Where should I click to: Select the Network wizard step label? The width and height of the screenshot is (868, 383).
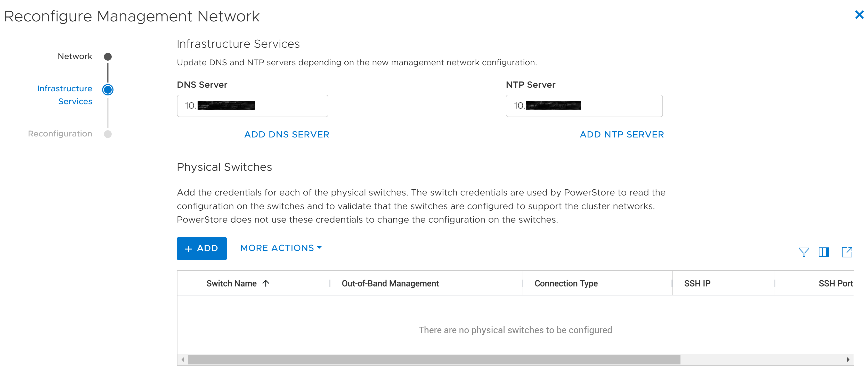pos(75,56)
